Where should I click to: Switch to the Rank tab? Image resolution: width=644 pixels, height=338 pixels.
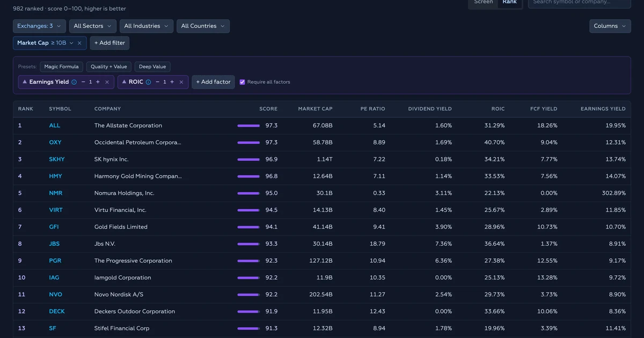[510, 2]
